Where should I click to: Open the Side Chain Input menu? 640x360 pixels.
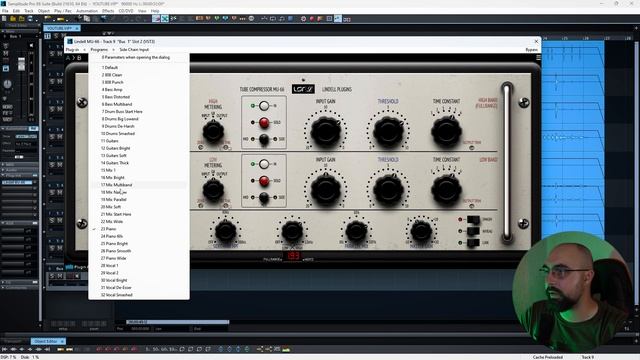tap(134, 49)
